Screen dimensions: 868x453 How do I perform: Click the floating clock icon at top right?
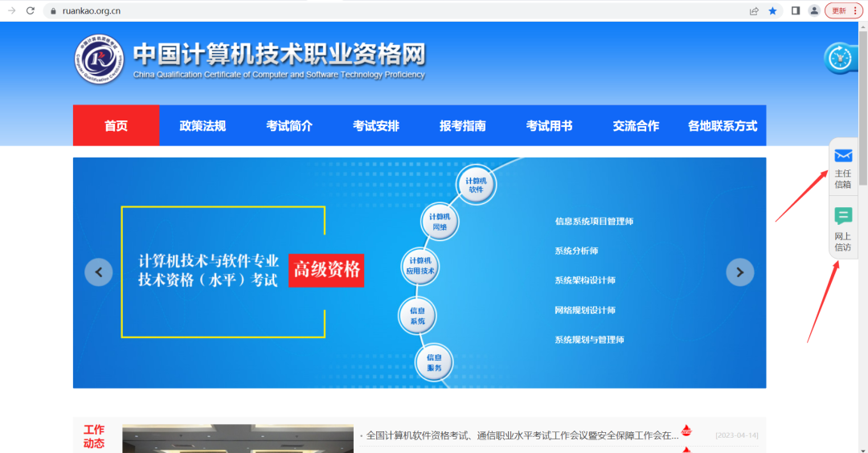click(x=841, y=58)
